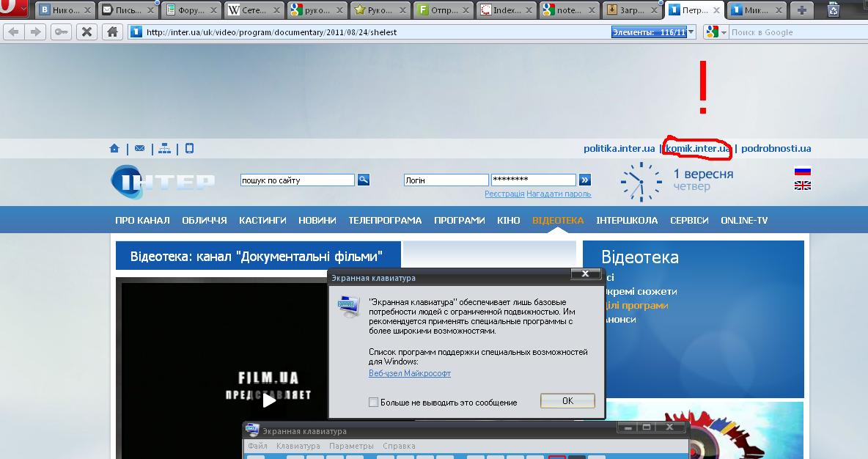Focus the 'Поиск в Google' search box
The width and height of the screenshot is (868, 459).
(797, 32)
